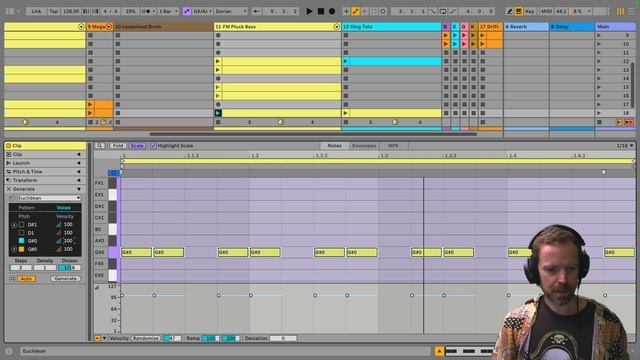The height and width of the screenshot is (360, 640).
Task: Toggle the Fold button
Action: tap(118, 146)
